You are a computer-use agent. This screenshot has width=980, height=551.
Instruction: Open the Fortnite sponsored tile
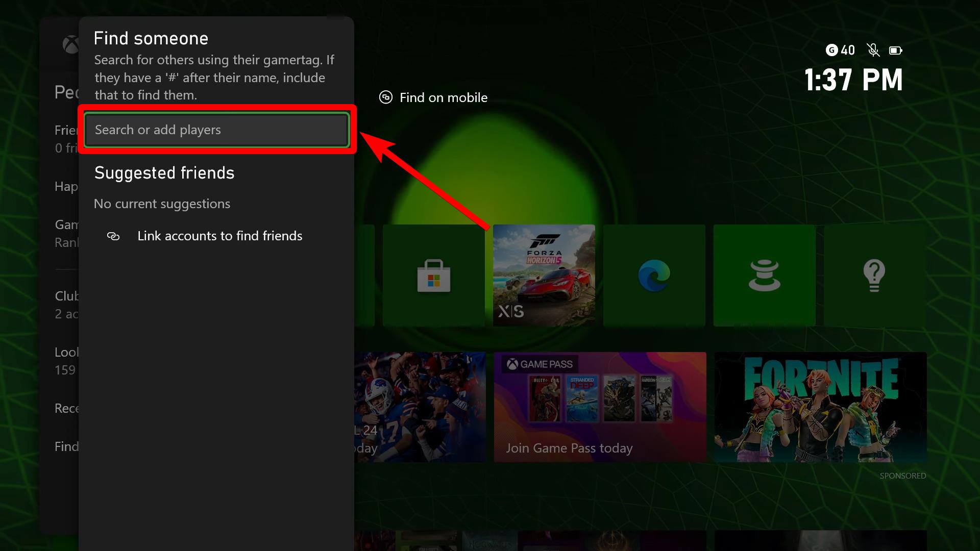tap(820, 407)
